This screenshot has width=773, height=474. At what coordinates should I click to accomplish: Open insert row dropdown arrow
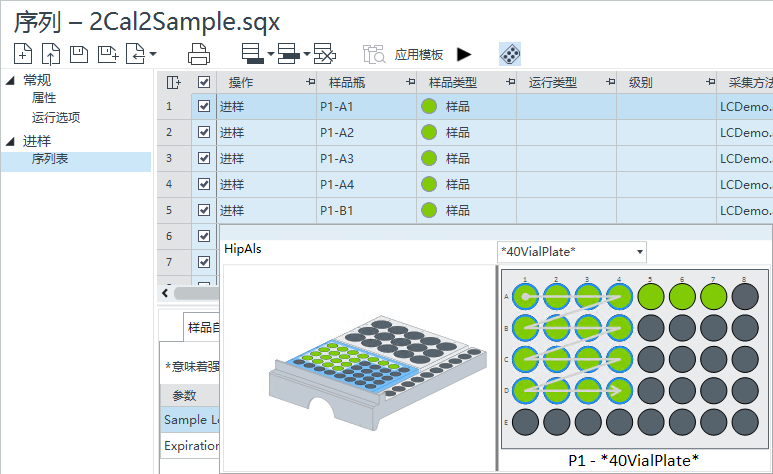pos(271,54)
